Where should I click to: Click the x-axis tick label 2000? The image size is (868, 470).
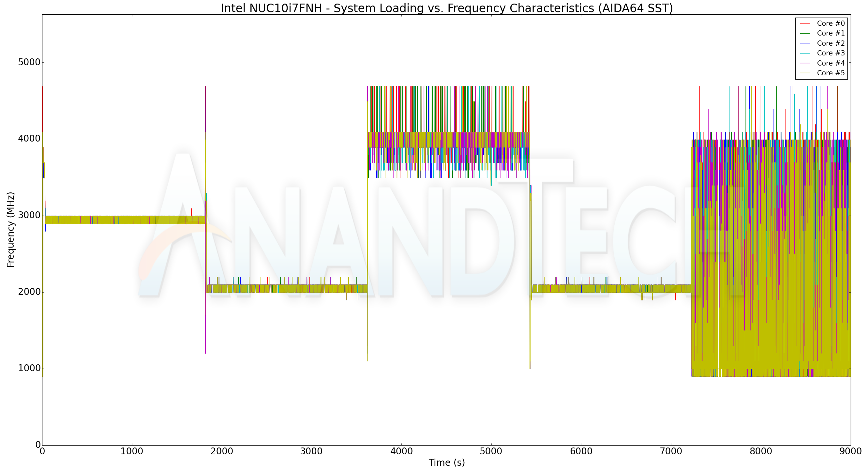(222, 451)
